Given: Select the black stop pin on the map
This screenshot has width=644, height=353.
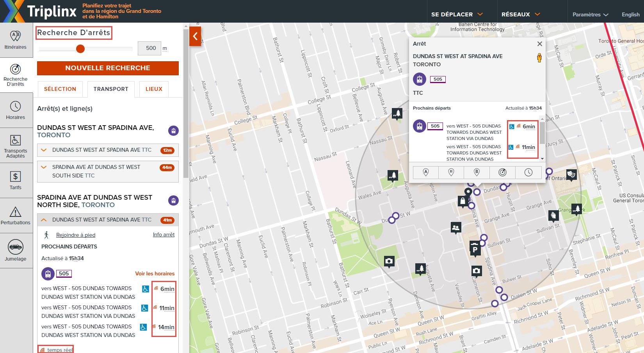Looking at the screenshot, I should 468,192.
